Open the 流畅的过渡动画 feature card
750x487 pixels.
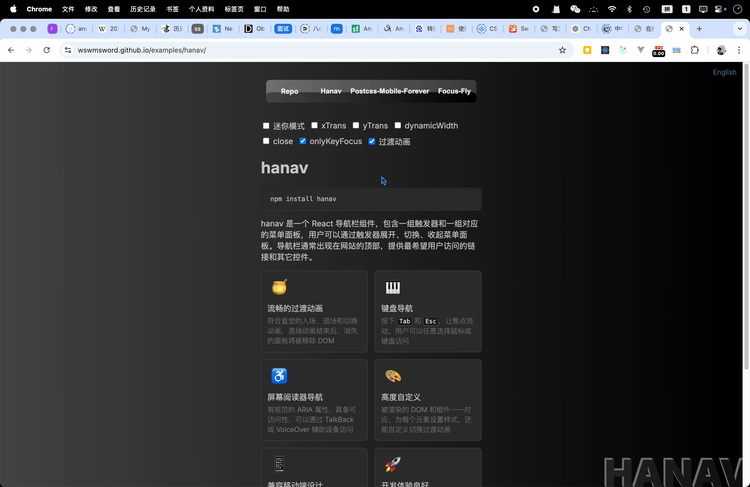(314, 311)
